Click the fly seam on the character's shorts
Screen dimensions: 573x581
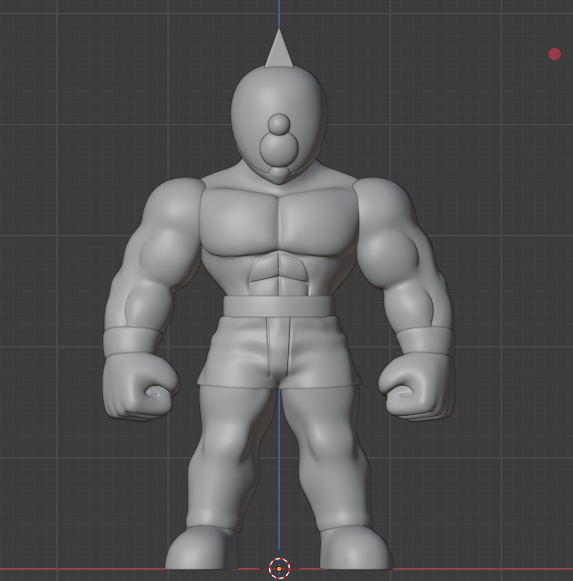point(278,346)
